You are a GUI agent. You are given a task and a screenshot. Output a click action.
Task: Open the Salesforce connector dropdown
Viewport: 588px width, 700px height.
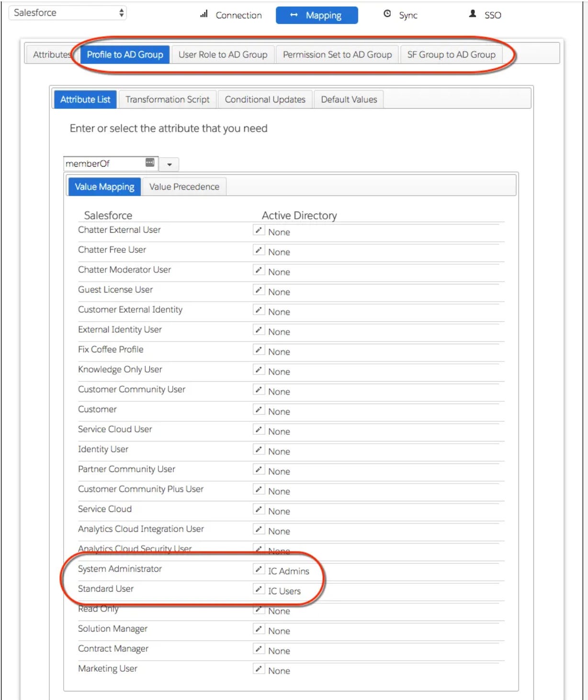68,13
